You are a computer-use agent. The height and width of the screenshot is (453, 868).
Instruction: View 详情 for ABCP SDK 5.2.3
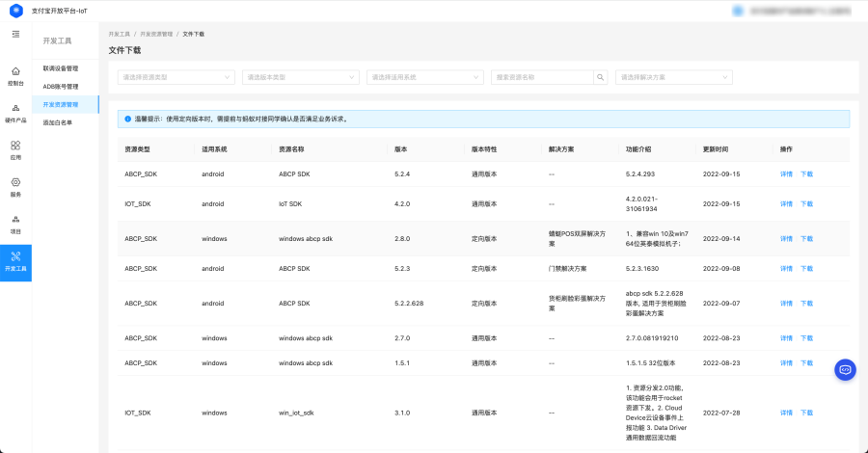coord(786,269)
